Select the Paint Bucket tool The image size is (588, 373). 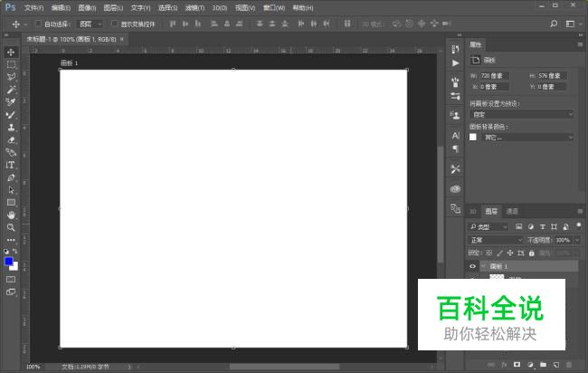[11, 152]
